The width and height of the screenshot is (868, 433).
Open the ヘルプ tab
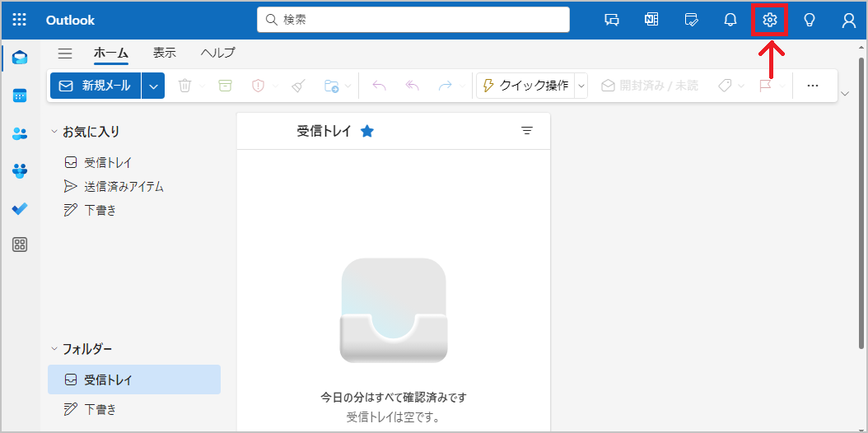[x=217, y=53]
